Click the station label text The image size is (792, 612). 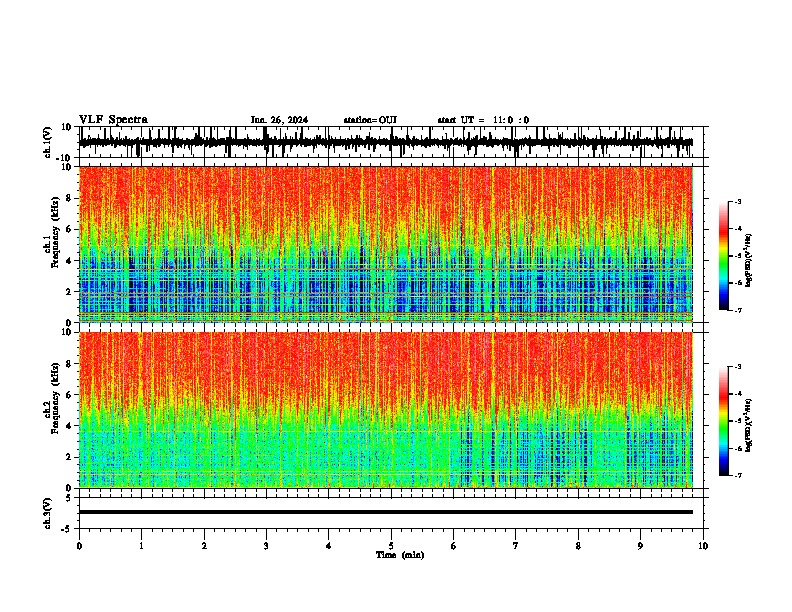point(370,120)
